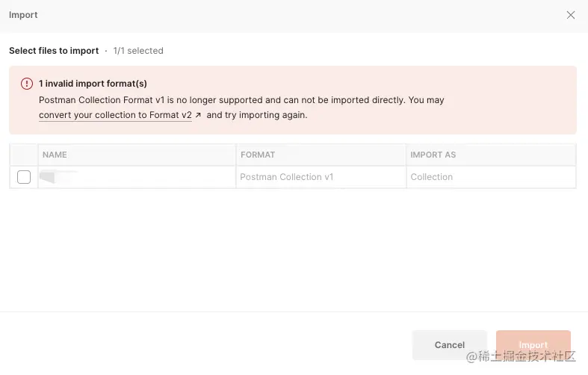The image size is (588, 375).
Task: Click the 1 invalid import format(s) heading
Action: click(x=93, y=84)
